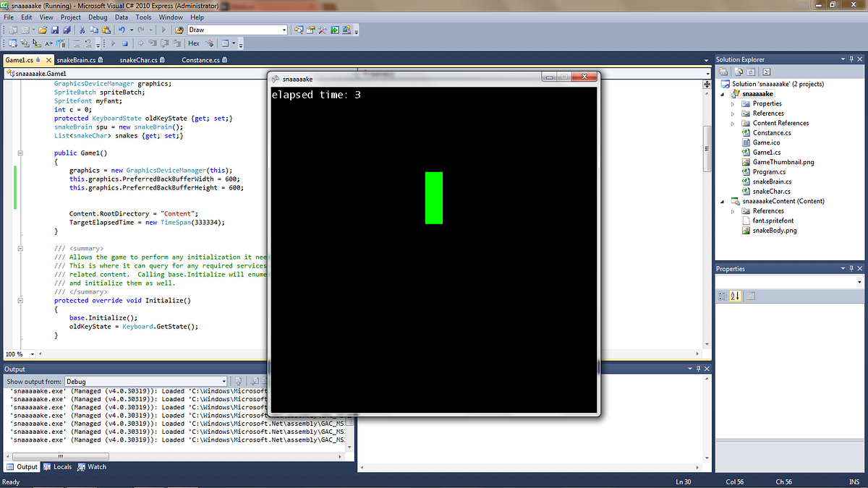Click the Properties icon in Solution Explorer
The height and width of the screenshot is (488, 868).
point(723,71)
